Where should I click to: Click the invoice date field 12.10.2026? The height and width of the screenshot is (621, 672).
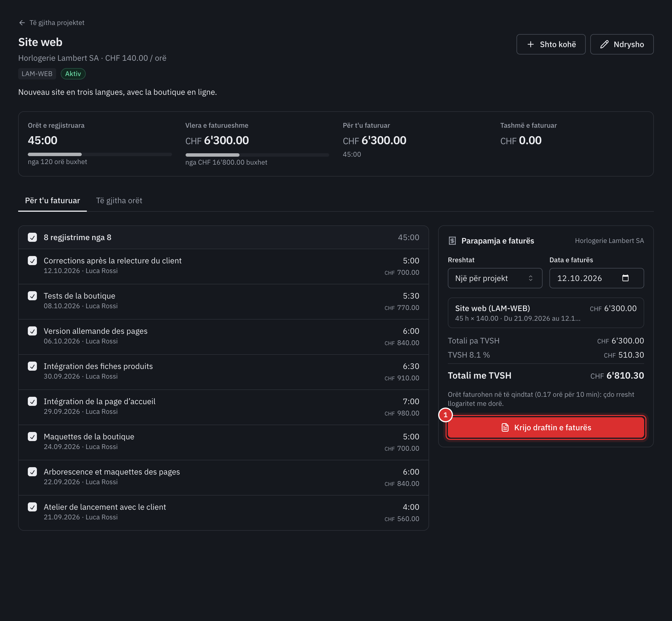597,278
